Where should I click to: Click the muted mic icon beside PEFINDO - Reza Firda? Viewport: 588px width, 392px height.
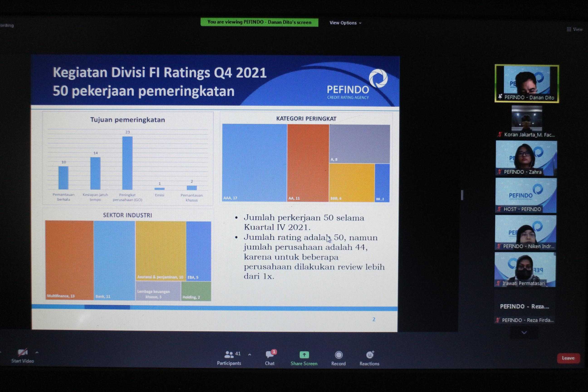coord(498,320)
